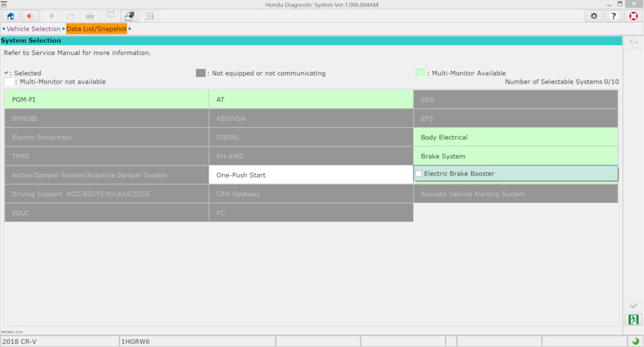The width and height of the screenshot is (644, 347).
Task: Click Refer to Service Manual text
Action: (x=77, y=53)
